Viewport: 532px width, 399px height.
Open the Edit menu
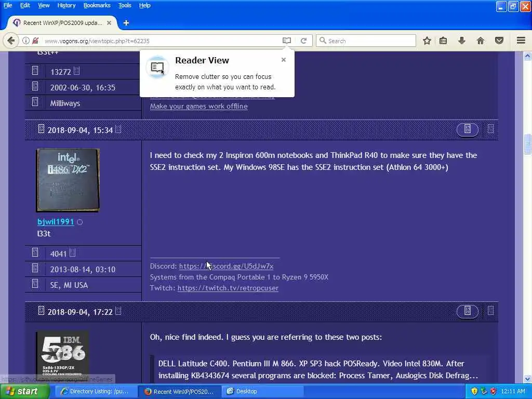tap(25, 5)
